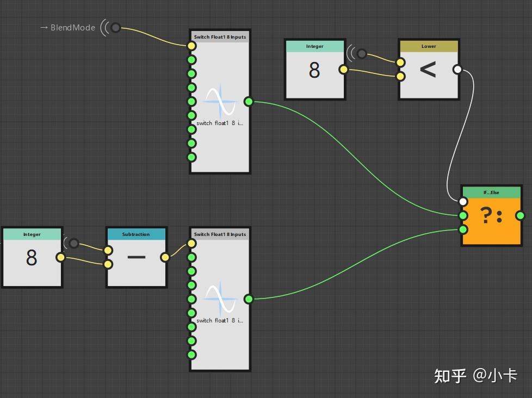Select the top Integer node header

pos(315,46)
